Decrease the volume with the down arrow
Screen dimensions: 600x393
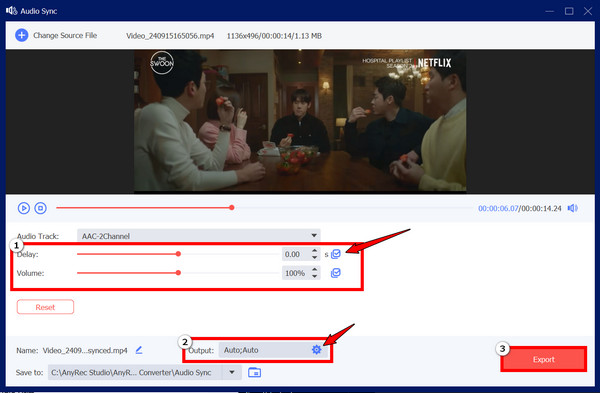pyautogui.click(x=315, y=276)
